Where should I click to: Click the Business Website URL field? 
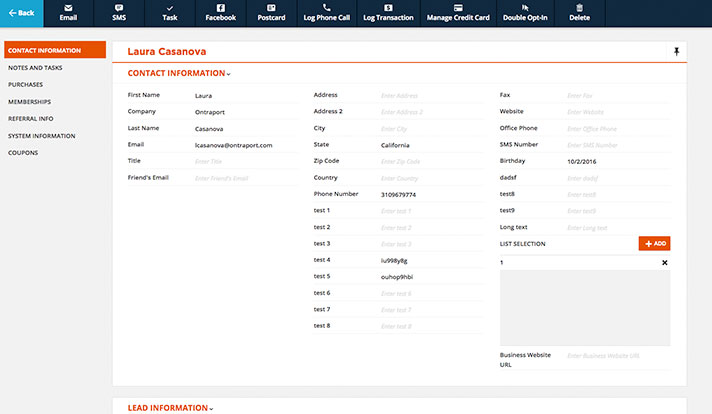point(618,356)
